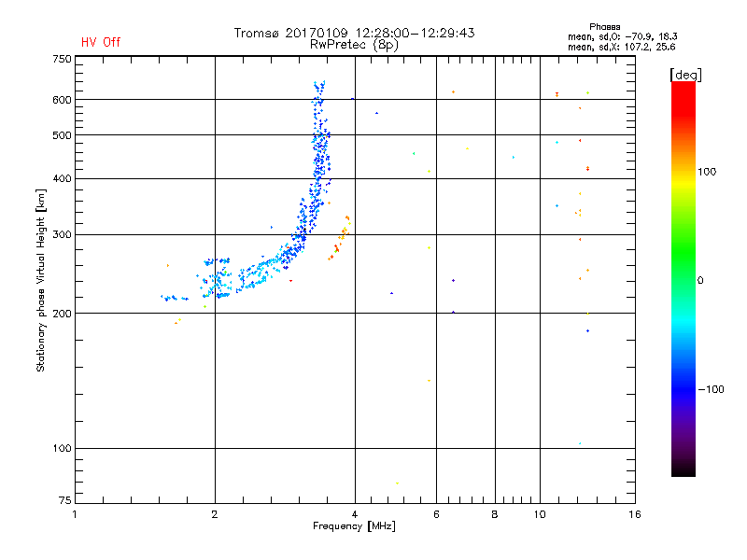Screen dimensions: 747x560
Task: Click the y-axis tick label '300'
Action: pyautogui.click(x=62, y=235)
